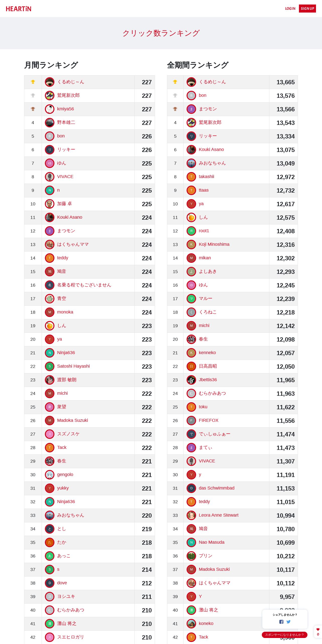322x644 pixels.
Task: Click the gold trophy in monthly ranking
Action: (33, 82)
